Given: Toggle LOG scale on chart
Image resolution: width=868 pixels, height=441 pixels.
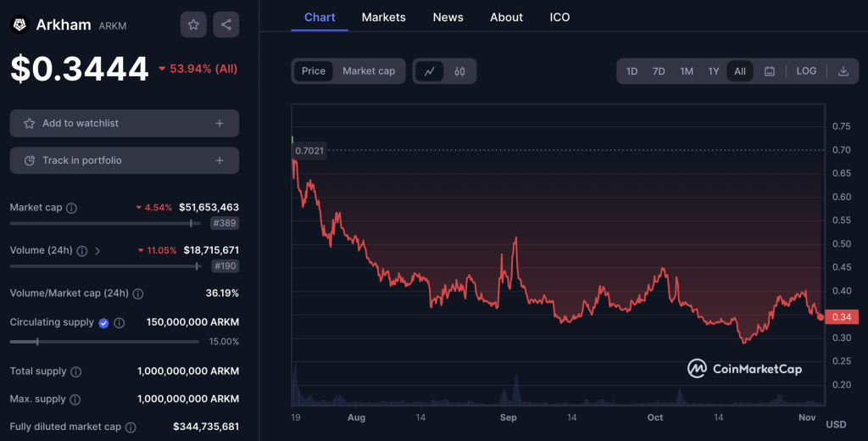Looking at the screenshot, I should (806, 71).
